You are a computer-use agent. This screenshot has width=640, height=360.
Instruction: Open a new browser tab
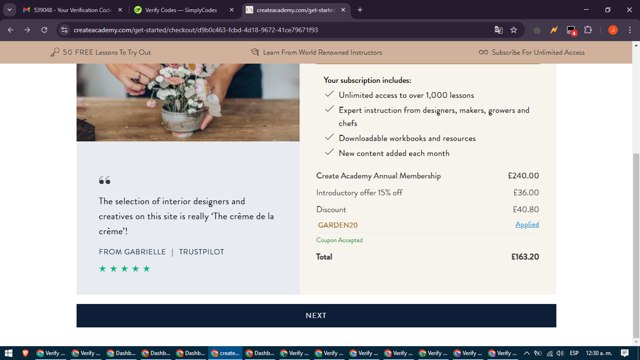point(360,10)
